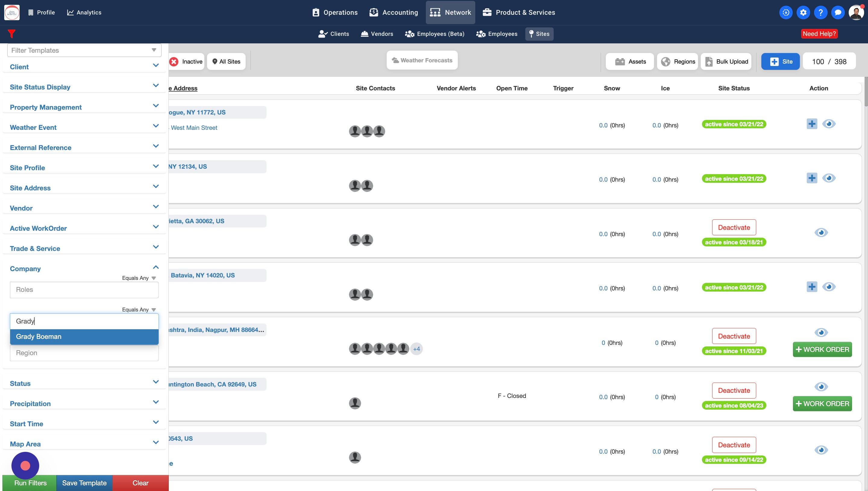
Task: Open the help question mark icon
Action: pyautogui.click(x=820, y=12)
